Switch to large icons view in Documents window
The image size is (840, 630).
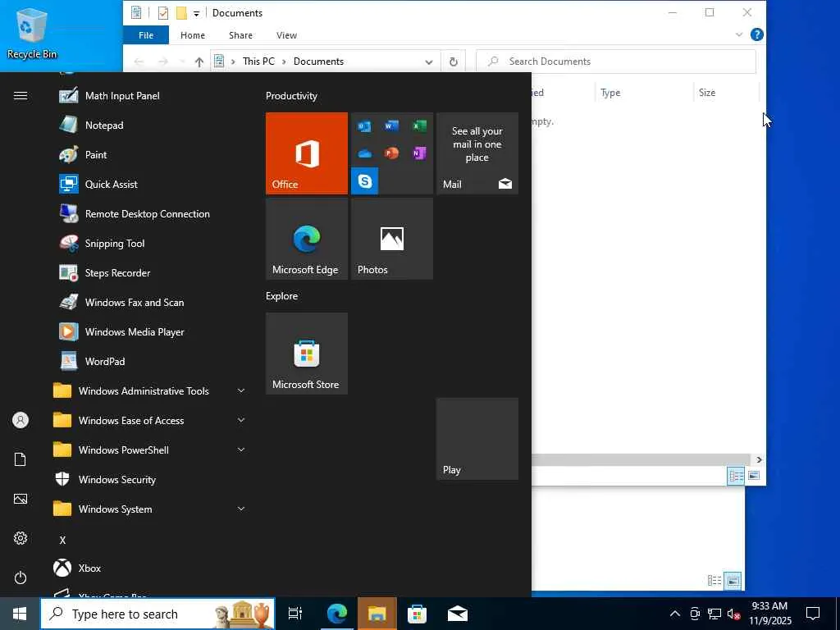(x=754, y=476)
